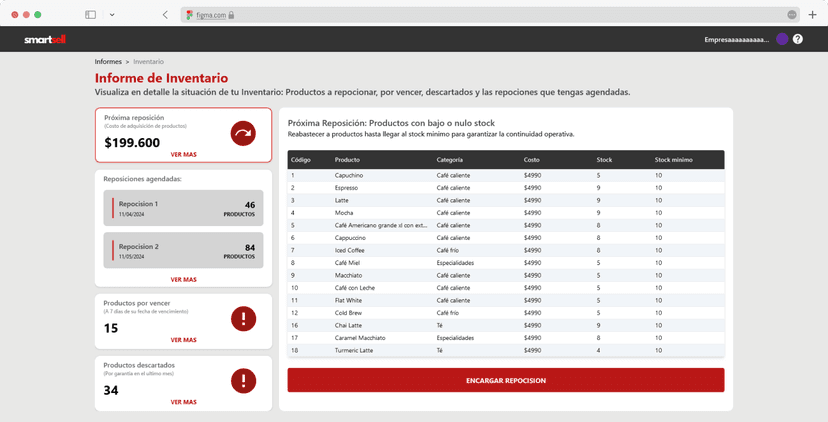Open the Informes breadcrumb link
The width and height of the screenshot is (828, 422).
[x=108, y=62]
